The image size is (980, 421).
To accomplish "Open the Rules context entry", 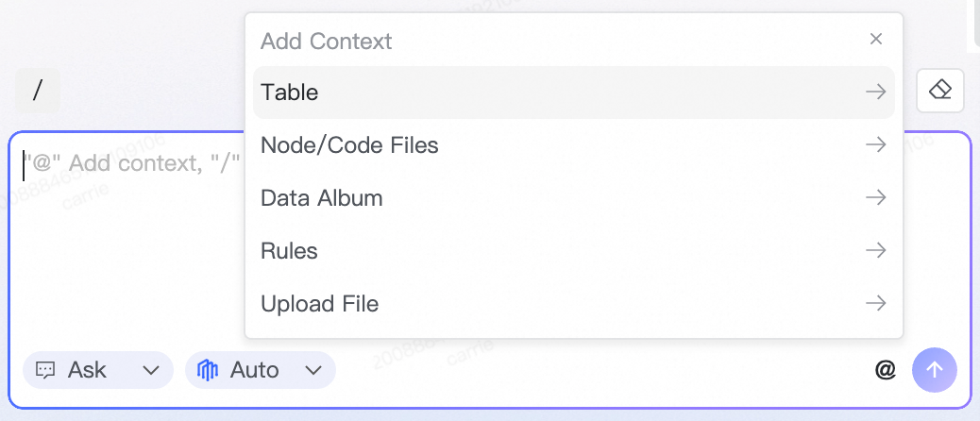I will (x=289, y=251).
